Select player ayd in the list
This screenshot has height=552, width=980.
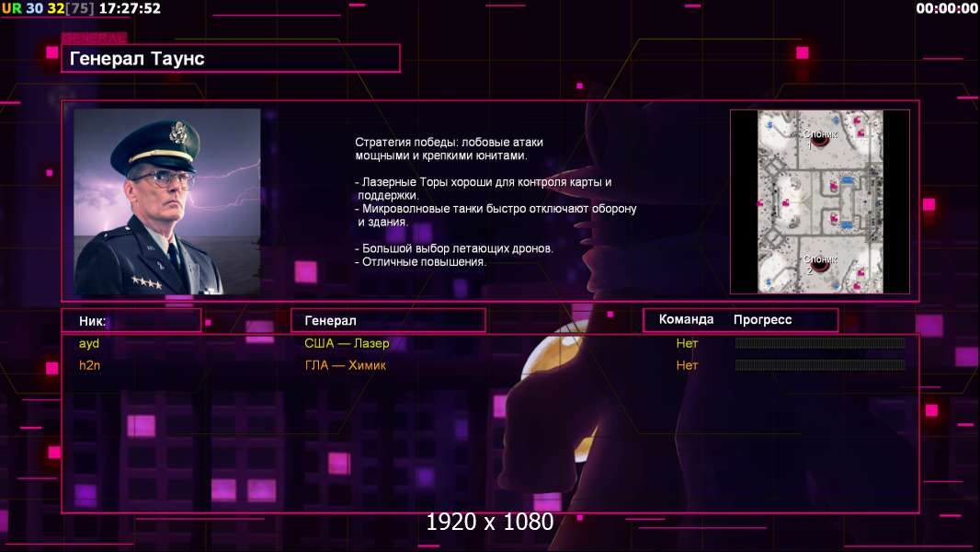(x=89, y=343)
